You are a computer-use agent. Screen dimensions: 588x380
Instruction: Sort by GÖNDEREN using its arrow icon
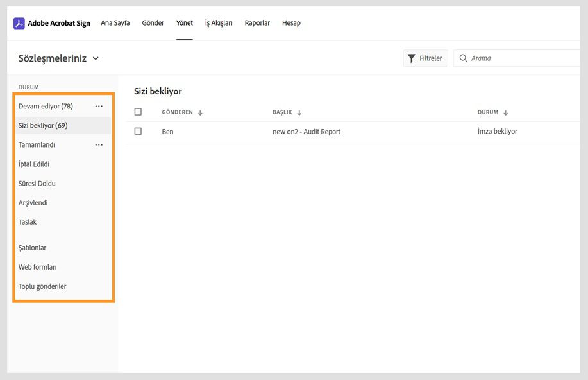(x=199, y=111)
